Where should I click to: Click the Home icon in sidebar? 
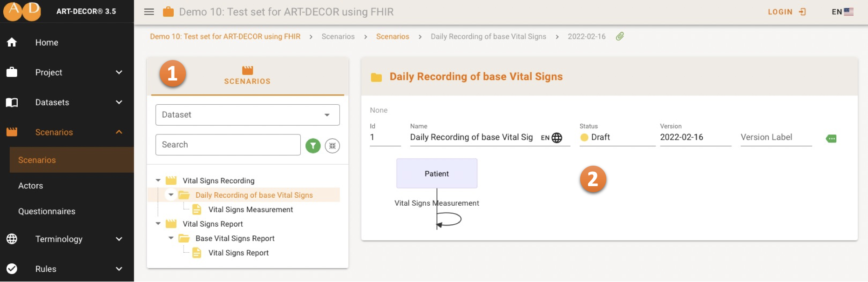[12, 42]
